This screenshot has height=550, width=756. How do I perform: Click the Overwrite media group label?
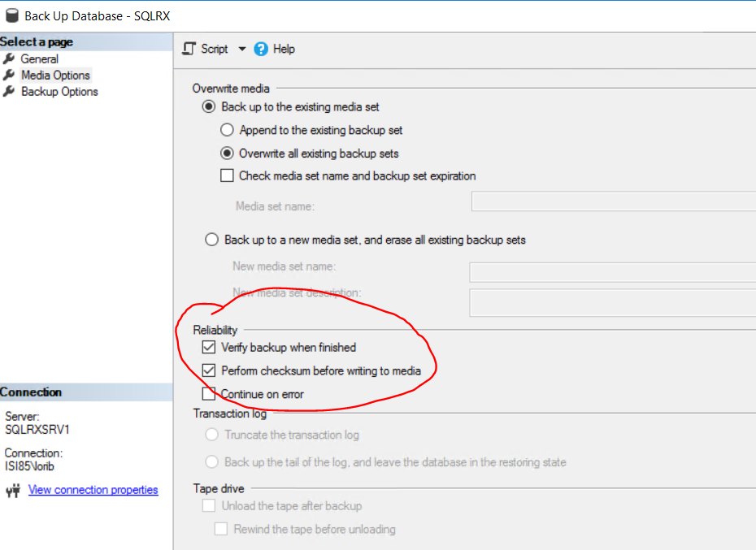(231, 89)
